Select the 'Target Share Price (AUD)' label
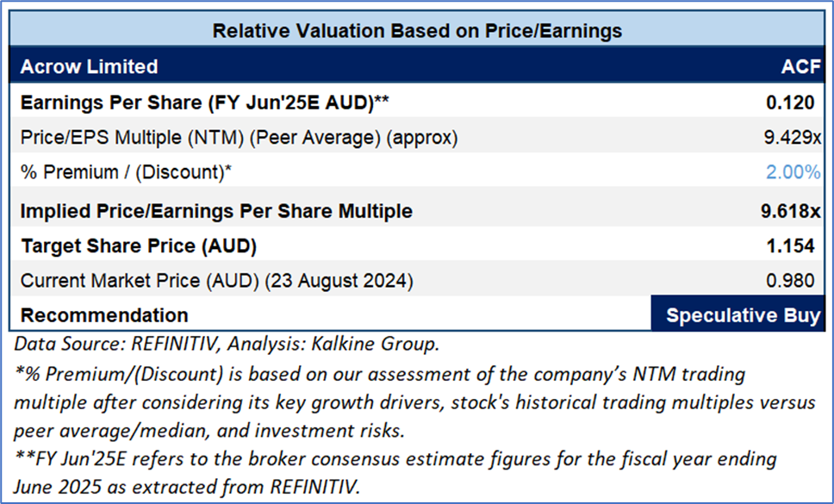 (138, 246)
